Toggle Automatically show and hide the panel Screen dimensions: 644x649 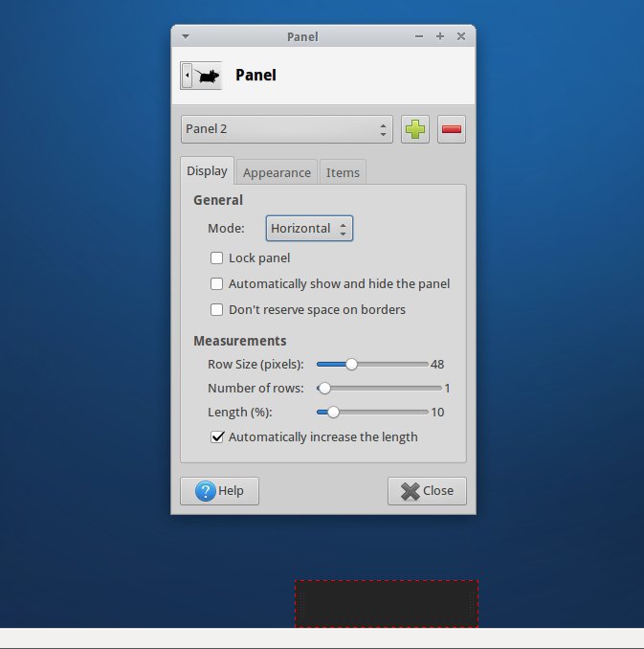(216, 284)
